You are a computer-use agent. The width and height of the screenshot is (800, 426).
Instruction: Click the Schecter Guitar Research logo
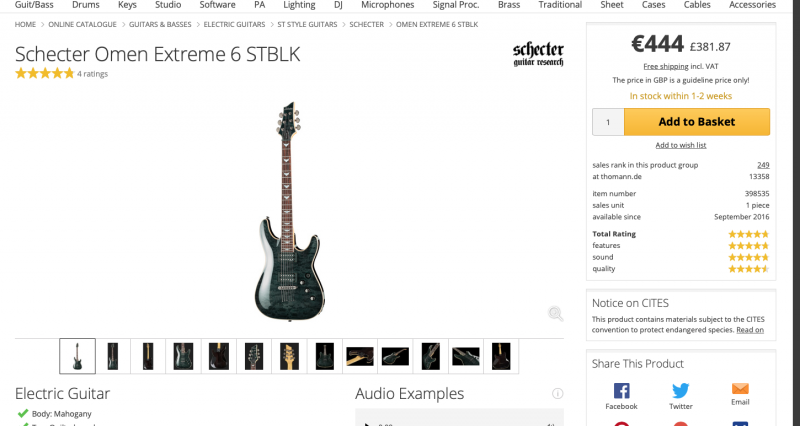(x=538, y=55)
